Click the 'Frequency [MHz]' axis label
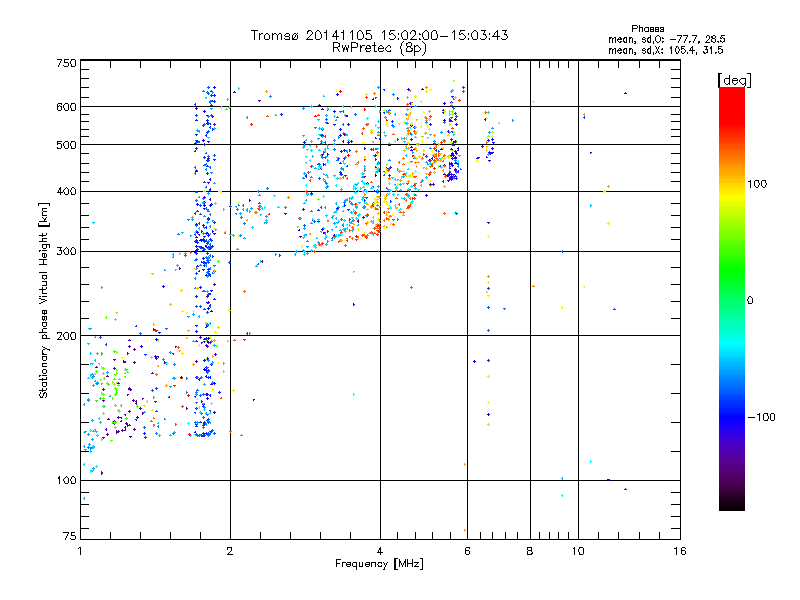 click(379, 564)
